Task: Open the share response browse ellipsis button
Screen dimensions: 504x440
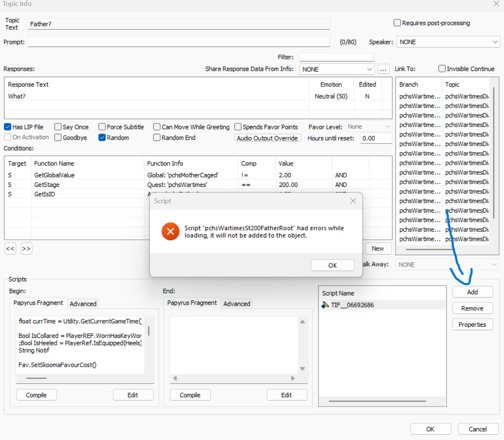Action: click(383, 69)
